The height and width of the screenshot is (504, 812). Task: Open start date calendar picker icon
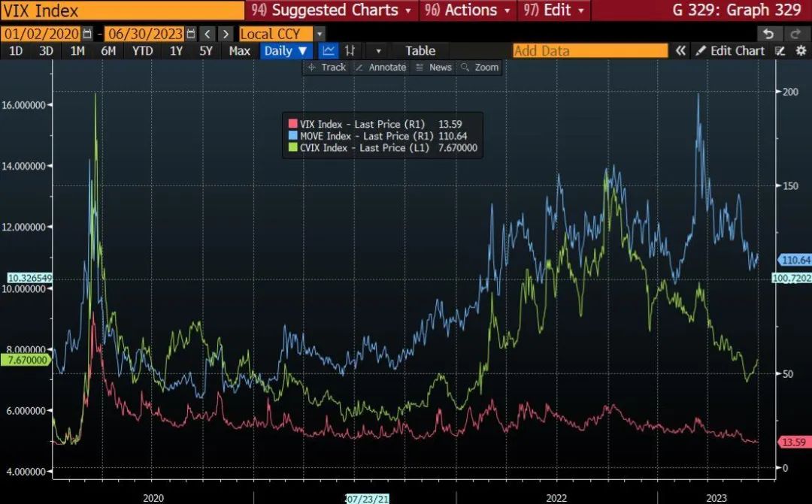click(88, 34)
